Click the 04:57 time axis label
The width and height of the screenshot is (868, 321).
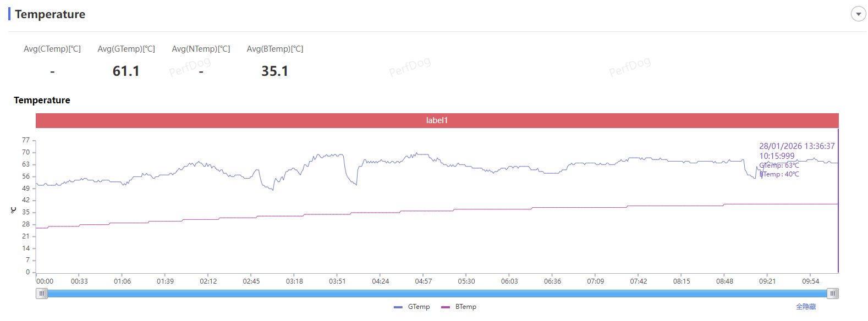424,281
